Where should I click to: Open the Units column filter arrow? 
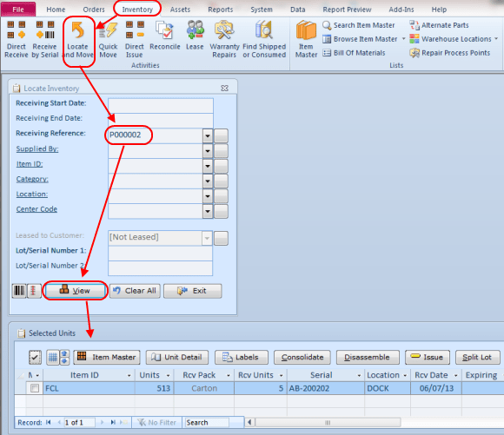pyautogui.click(x=168, y=375)
